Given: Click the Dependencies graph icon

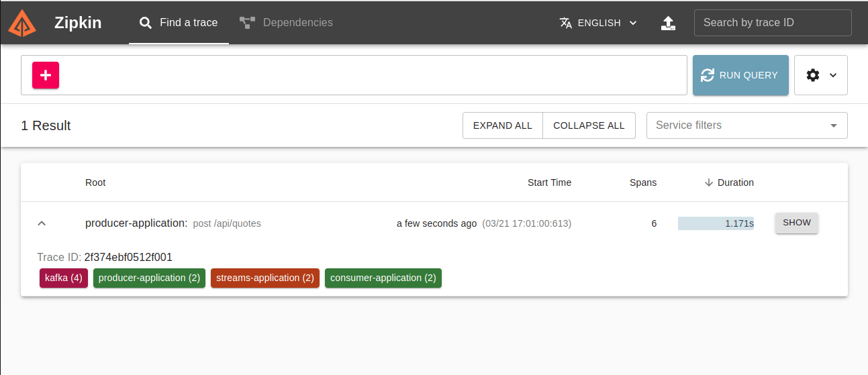Looking at the screenshot, I should 248,23.
